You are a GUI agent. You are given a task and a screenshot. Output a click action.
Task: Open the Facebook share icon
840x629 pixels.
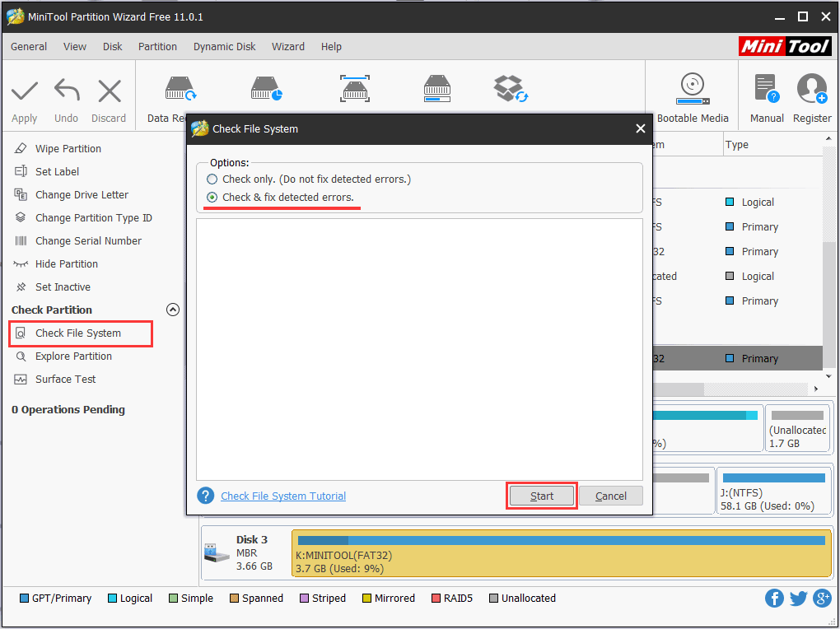[774, 598]
